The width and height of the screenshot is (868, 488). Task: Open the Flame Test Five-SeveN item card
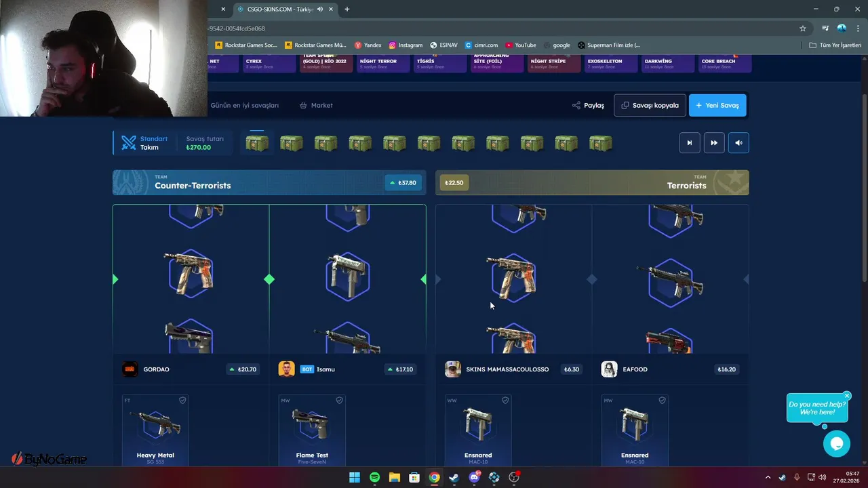point(312,430)
